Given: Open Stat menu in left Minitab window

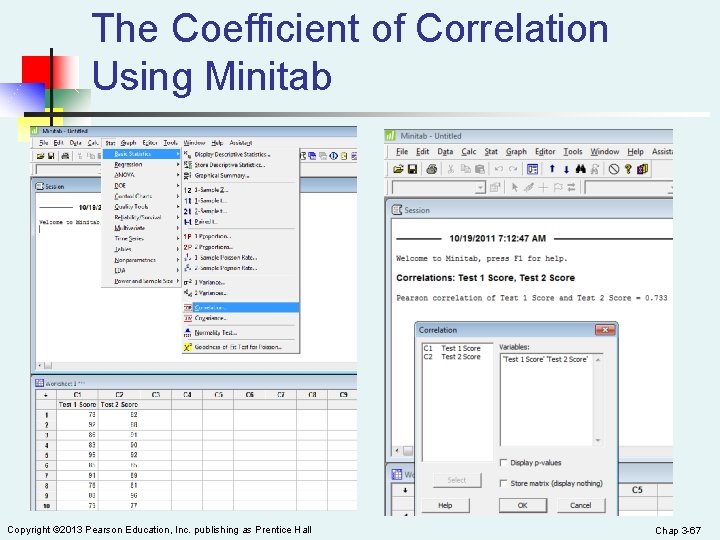Looking at the screenshot, I should [110, 143].
